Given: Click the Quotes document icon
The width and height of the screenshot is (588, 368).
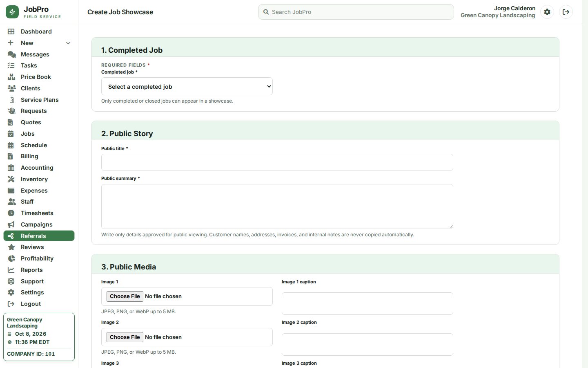Looking at the screenshot, I should (11, 122).
